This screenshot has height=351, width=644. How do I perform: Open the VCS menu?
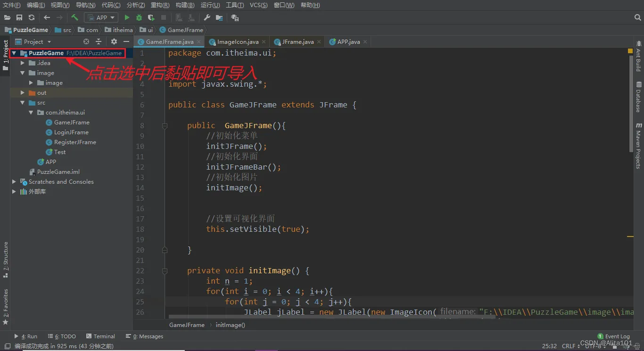(258, 5)
